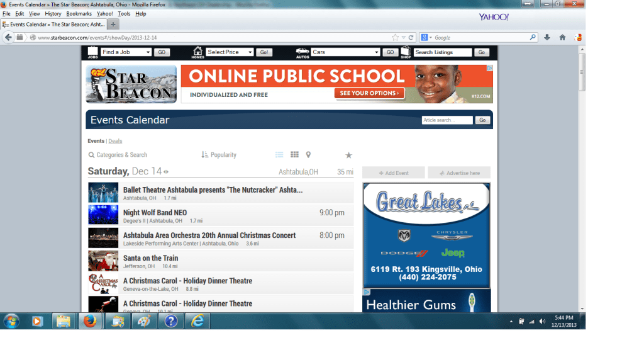
Task: Open Firefox downloads arrow icon
Action: [547, 38]
